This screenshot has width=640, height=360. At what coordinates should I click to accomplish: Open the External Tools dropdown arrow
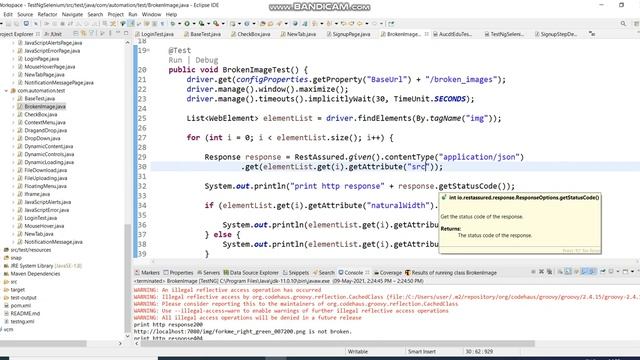coord(222,24)
